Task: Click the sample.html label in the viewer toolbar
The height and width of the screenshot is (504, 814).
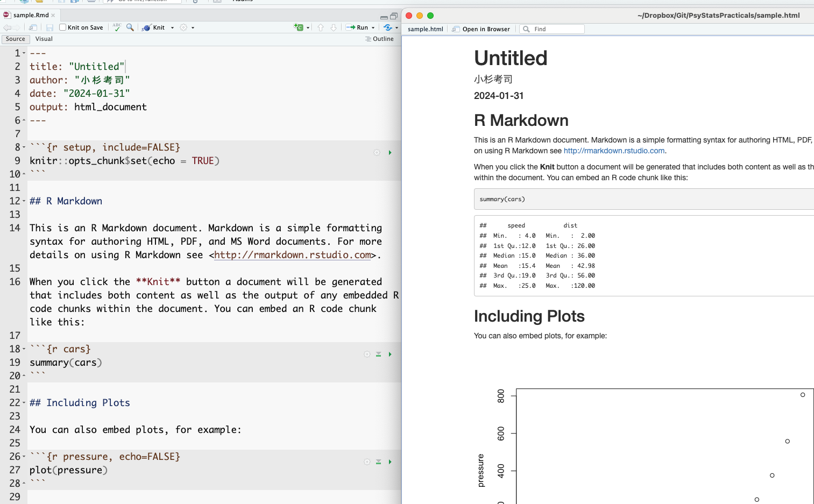Action: coord(426,29)
